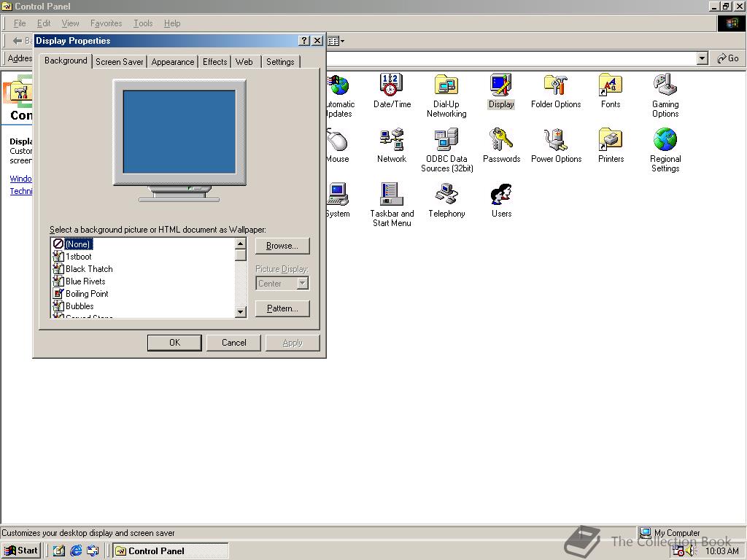Viewport: 747px width, 560px height.
Task: Click the Pattern... button
Action: click(282, 308)
